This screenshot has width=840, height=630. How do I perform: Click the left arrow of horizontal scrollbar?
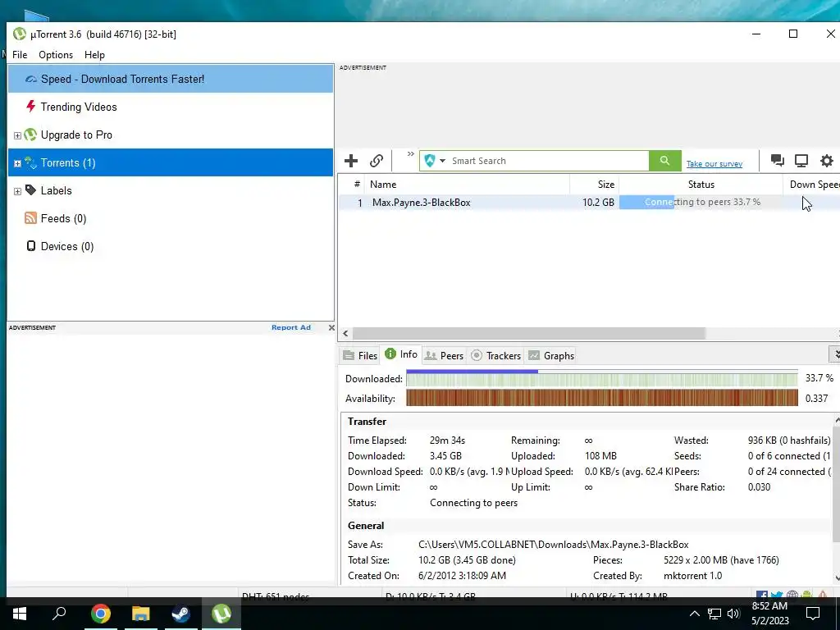(x=345, y=333)
